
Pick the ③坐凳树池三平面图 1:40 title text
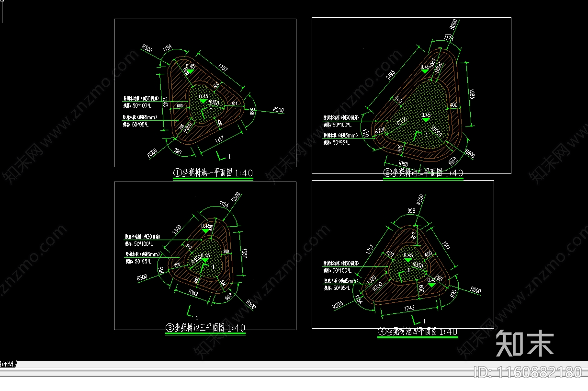(205, 328)
